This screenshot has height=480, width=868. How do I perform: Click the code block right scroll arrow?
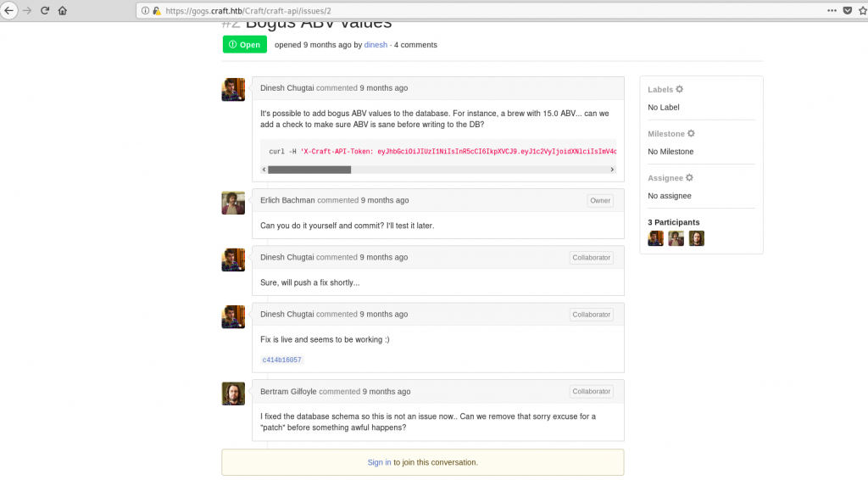tap(612, 170)
